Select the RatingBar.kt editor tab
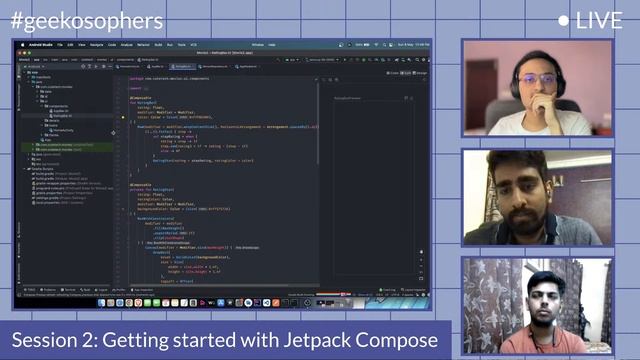Viewport: 640px width, 360px height. (183, 67)
